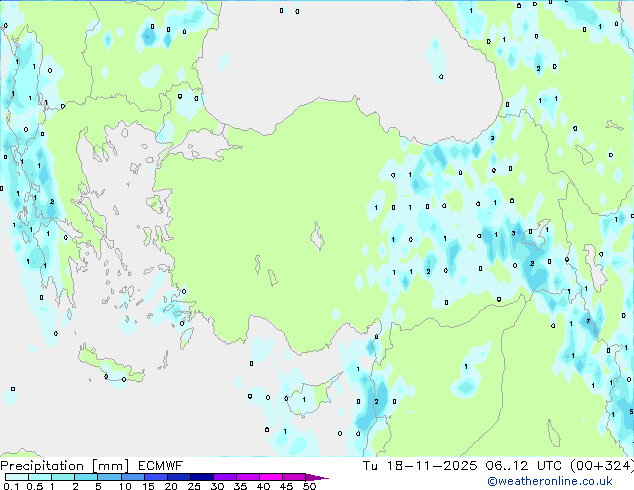Click the 'Precipitation [mm]' legend title
The image size is (634, 490).
[65, 466]
